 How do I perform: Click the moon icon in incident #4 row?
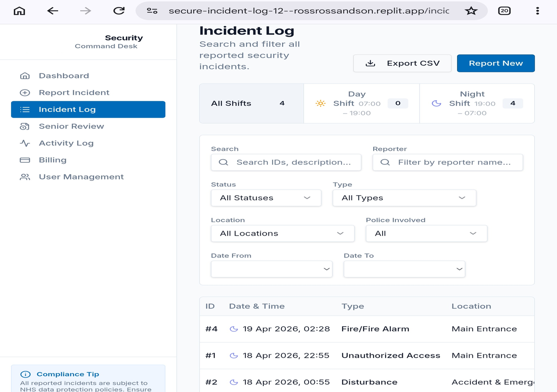coord(234,329)
